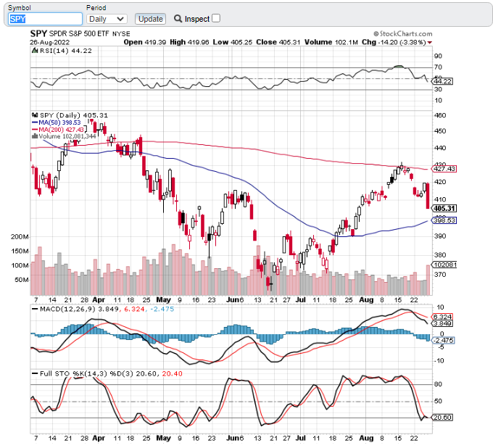Click the SPY symbol input field
Image resolution: width=493 pixels, height=448 pixels.
coord(45,19)
